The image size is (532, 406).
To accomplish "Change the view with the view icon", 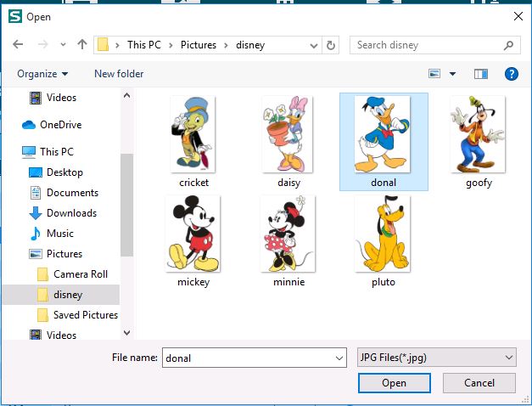I will click(434, 73).
